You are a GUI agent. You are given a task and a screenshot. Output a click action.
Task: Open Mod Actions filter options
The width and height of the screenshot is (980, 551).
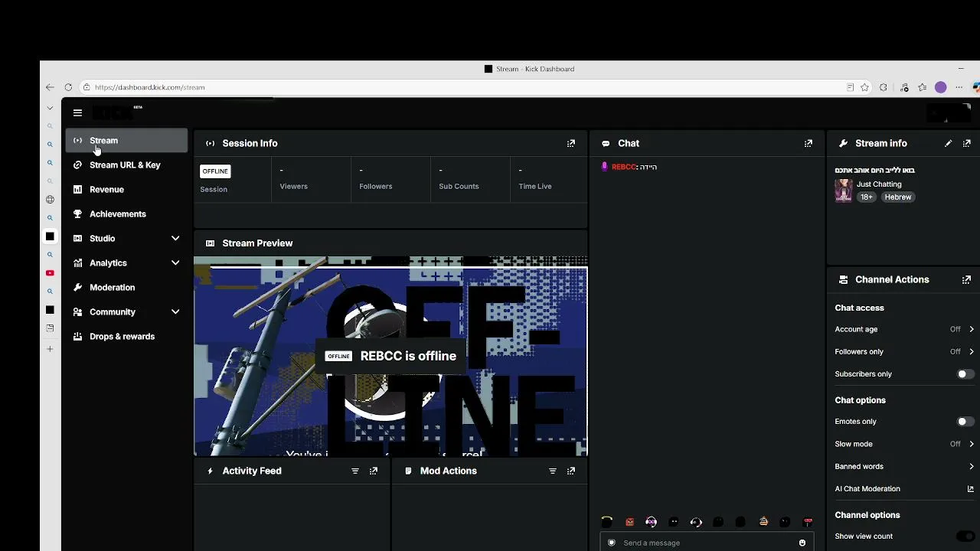tap(553, 471)
